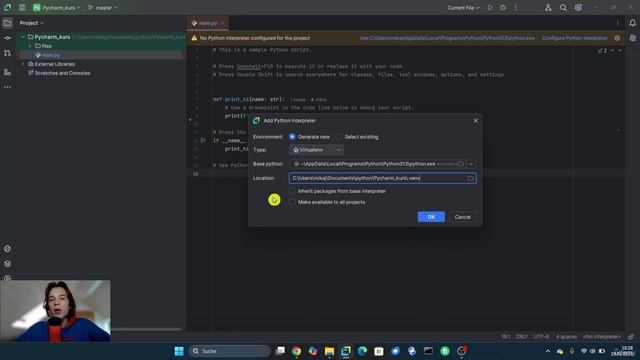Screen dimensions: 640x360
Task: Click 4 spaces indent in status bar
Action: click(x=567, y=337)
